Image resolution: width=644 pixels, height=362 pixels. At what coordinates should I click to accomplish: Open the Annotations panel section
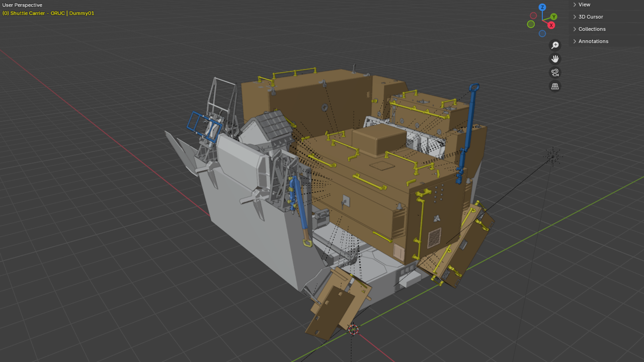click(593, 41)
